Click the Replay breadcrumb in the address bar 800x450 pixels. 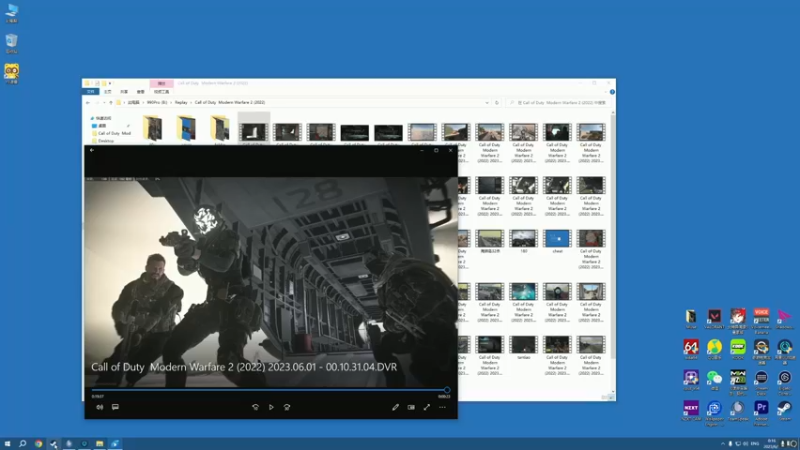(x=181, y=103)
